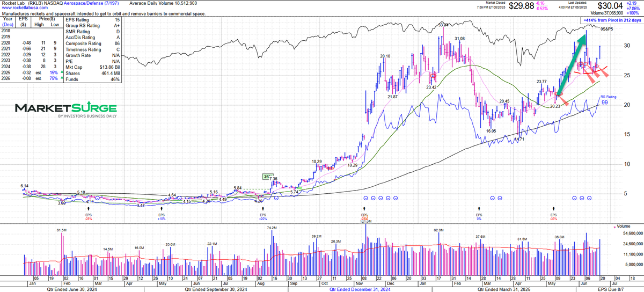Click the Composite Rating row showing 86
This screenshot has width=644, height=292.
(92, 43)
